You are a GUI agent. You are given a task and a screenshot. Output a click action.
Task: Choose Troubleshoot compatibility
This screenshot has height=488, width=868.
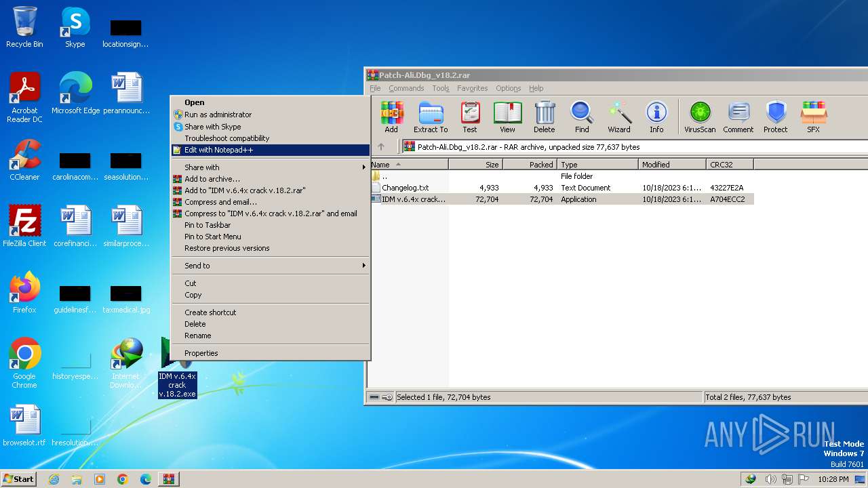270,138
